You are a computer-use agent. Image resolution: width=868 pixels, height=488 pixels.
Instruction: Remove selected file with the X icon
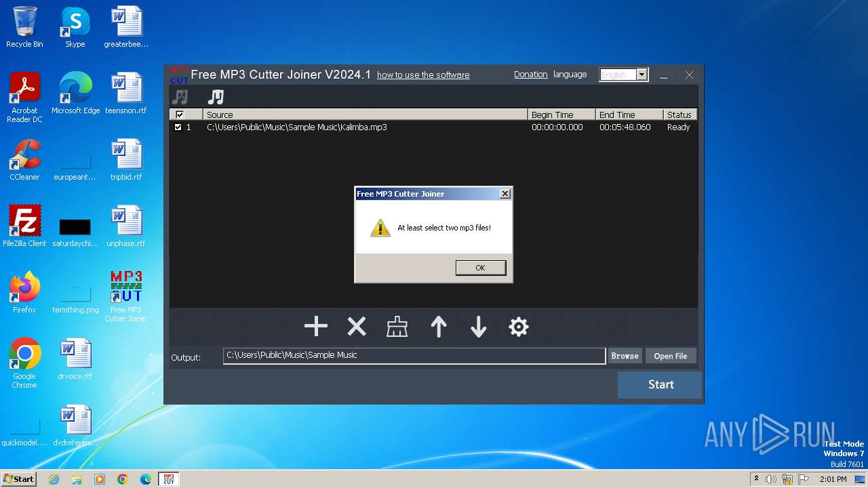pyautogui.click(x=357, y=327)
